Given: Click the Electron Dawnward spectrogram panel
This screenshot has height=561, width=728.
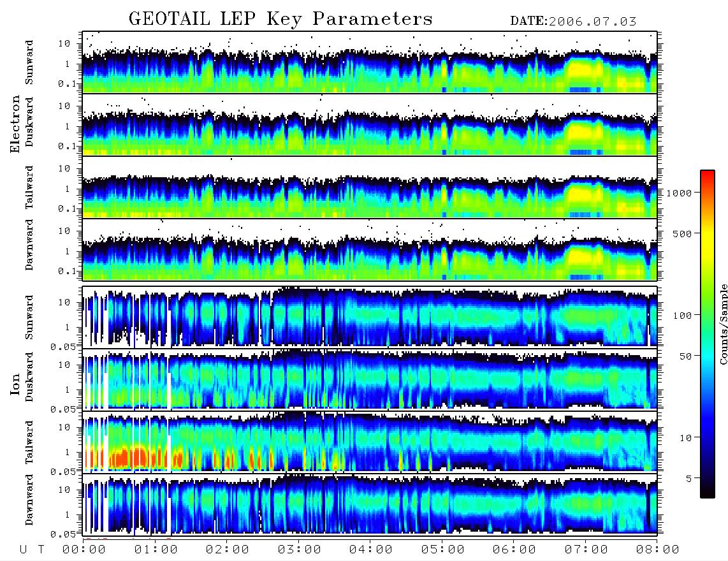Looking at the screenshot, I should [x=370, y=250].
